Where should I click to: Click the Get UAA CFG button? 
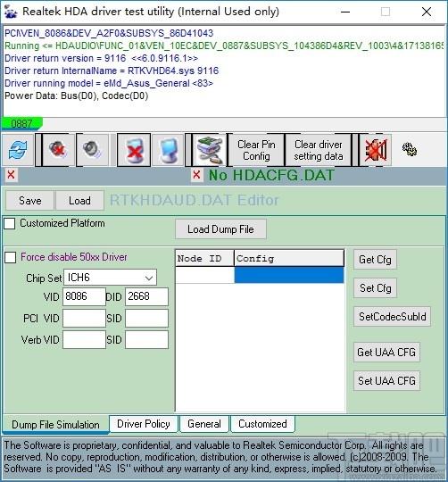click(386, 353)
